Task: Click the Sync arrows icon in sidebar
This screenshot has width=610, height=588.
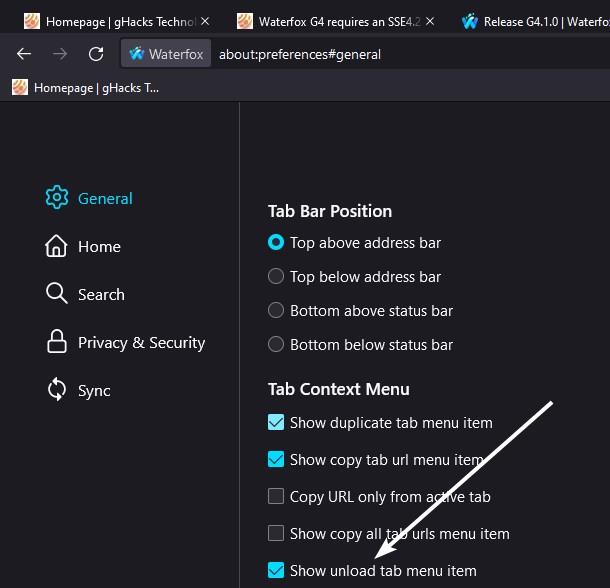Action: click(x=57, y=389)
